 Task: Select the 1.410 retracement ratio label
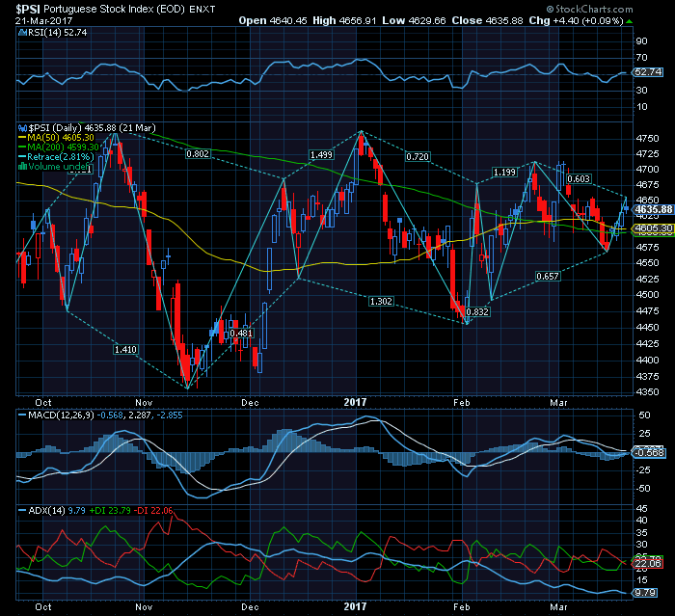(x=125, y=349)
